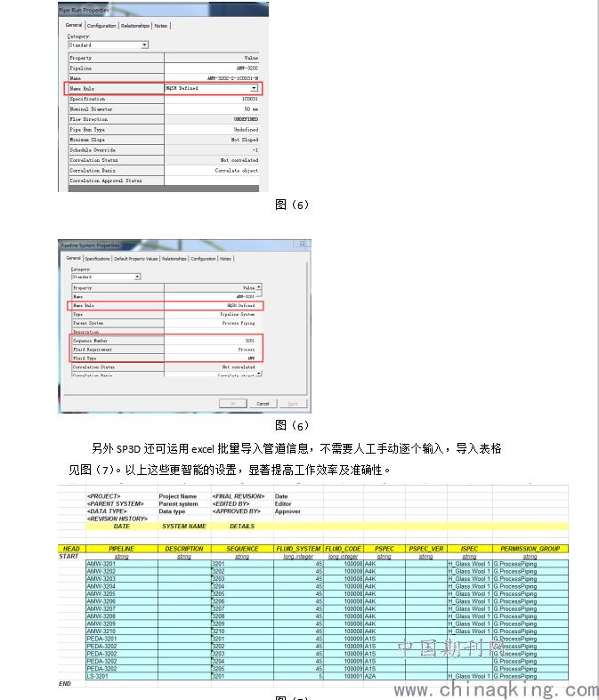Image resolution: width=599 pixels, height=700 pixels.
Task: Click PSPEC cell A2A in LS-3201 row
Action: click(384, 676)
